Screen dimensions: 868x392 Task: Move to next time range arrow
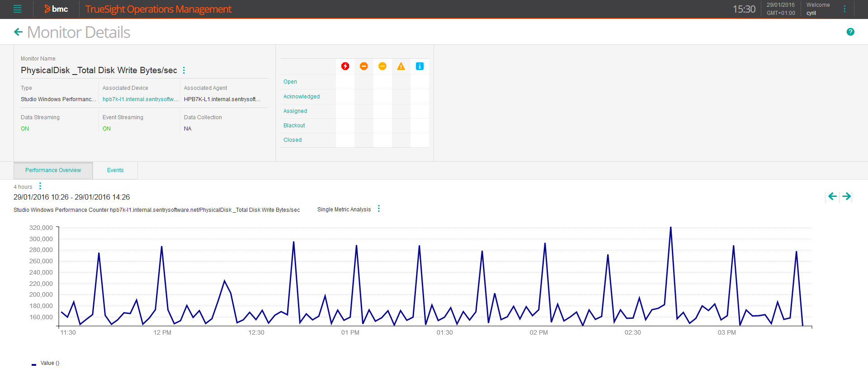847,196
